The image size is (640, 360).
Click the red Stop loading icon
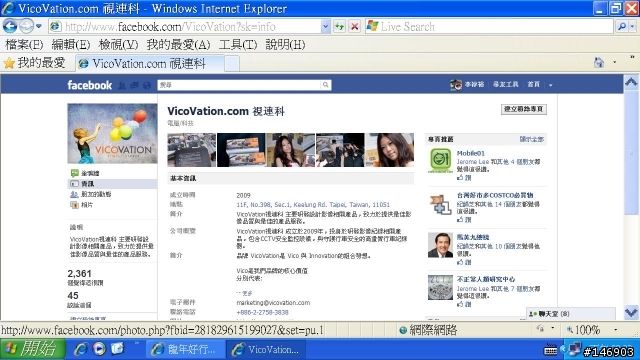click(355, 27)
